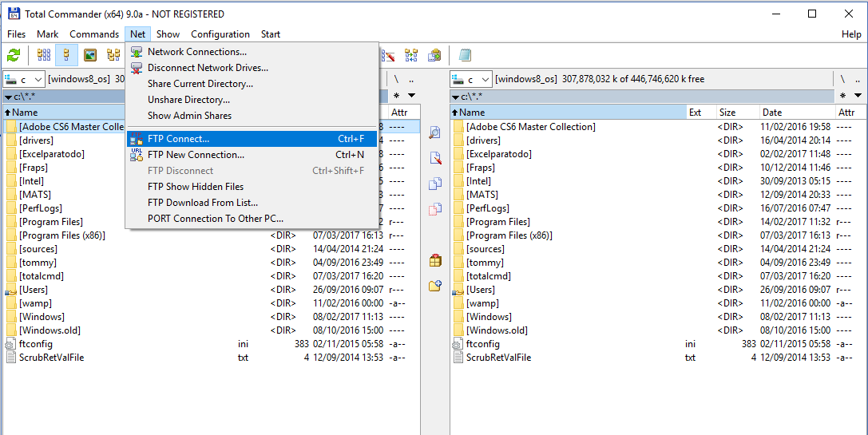Screen dimensions: 868x435
Task: Click the right panel c:\*.* path bar
Action: pyautogui.click(x=642, y=97)
